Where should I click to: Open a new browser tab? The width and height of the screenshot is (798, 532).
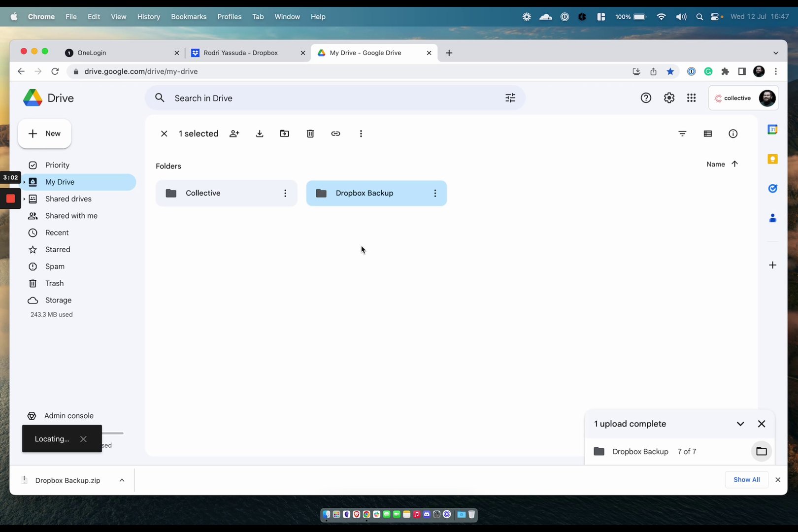click(449, 53)
